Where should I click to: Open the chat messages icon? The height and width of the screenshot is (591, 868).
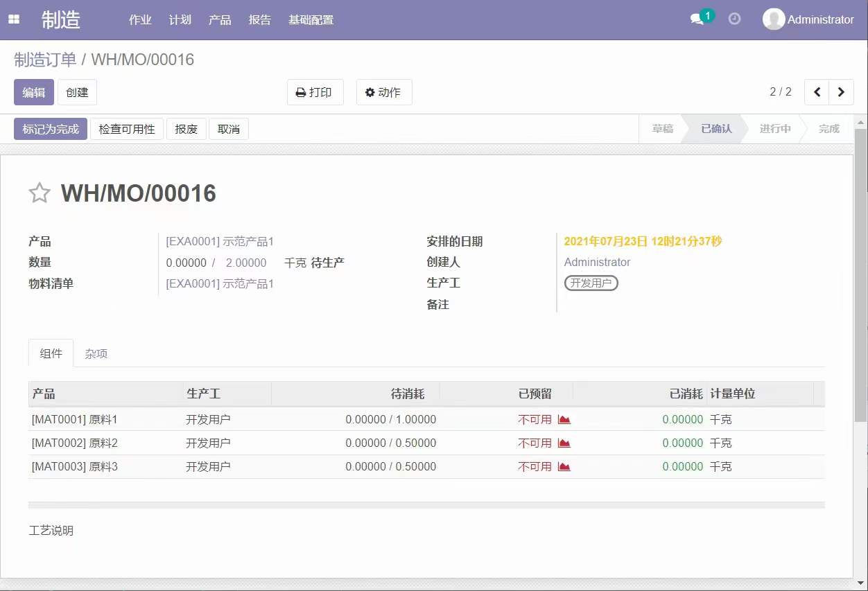[x=697, y=19]
